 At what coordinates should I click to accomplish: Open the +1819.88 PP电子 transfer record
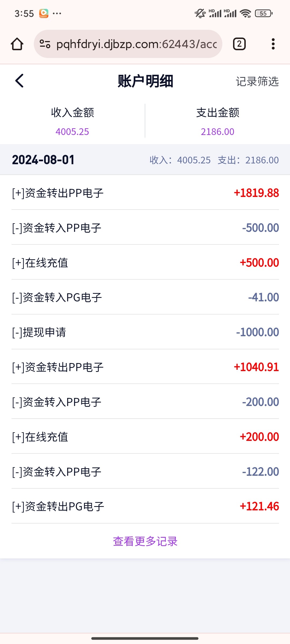[145, 193]
